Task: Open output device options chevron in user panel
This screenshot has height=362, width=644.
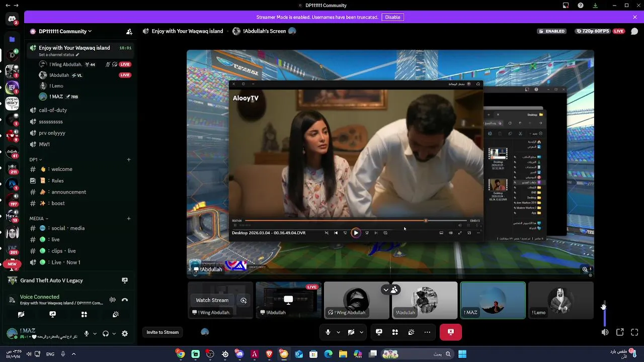Action: (114, 333)
